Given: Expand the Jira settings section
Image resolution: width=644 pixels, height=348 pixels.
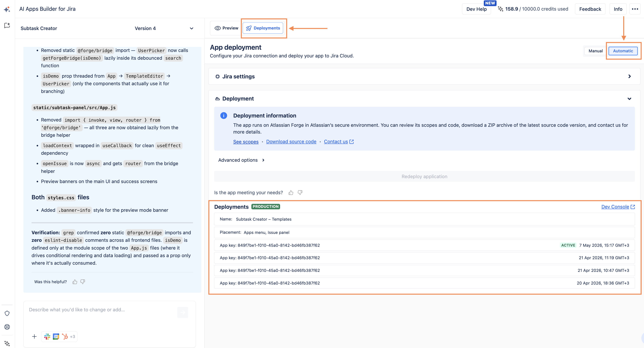Looking at the screenshot, I should click(629, 76).
